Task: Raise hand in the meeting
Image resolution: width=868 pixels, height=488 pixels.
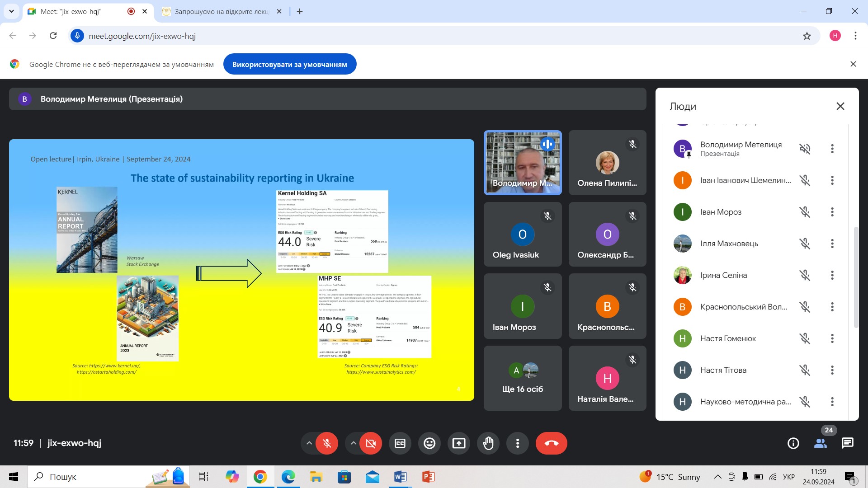Action: pyautogui.click(x=488, y=443)
